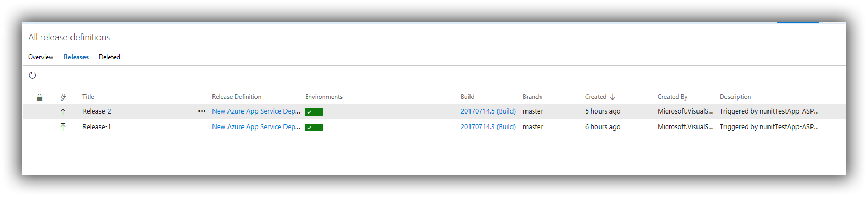The height and width of the screenshot is (197, 868).
Task: Open build 20170714.3 link
Action: coord(488,127)
